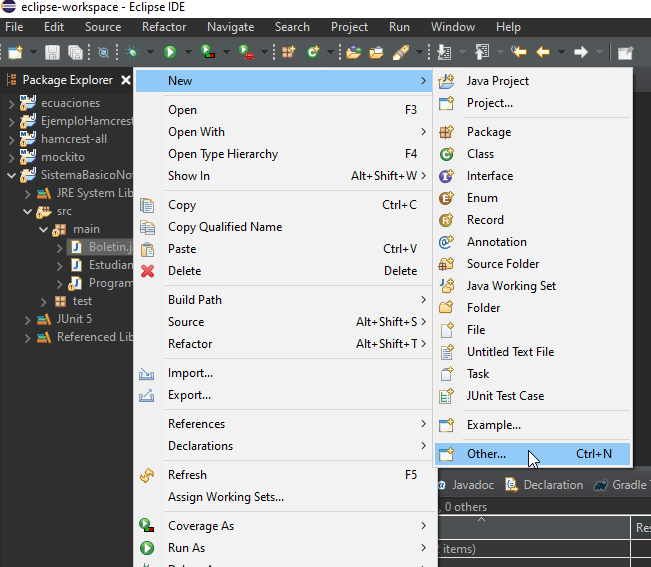Image resolution: width=651 pixels, height=567 pixels.
Task: Switch to the Declaration tab
Action: point(544,485)
